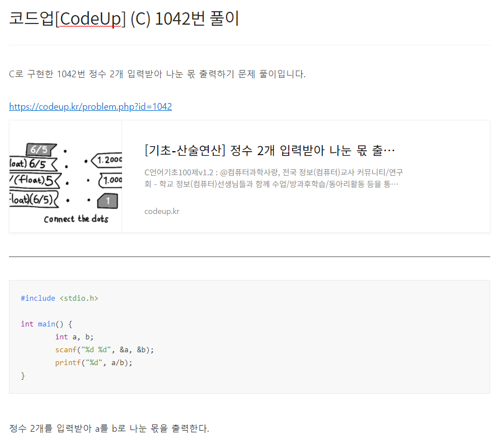The image size is (502, 448).
Task: Click the sentence '정수 2개를 입력받아 a를 b로 나눈 몫을 출력한다.'
Action: tap(109, 428)
